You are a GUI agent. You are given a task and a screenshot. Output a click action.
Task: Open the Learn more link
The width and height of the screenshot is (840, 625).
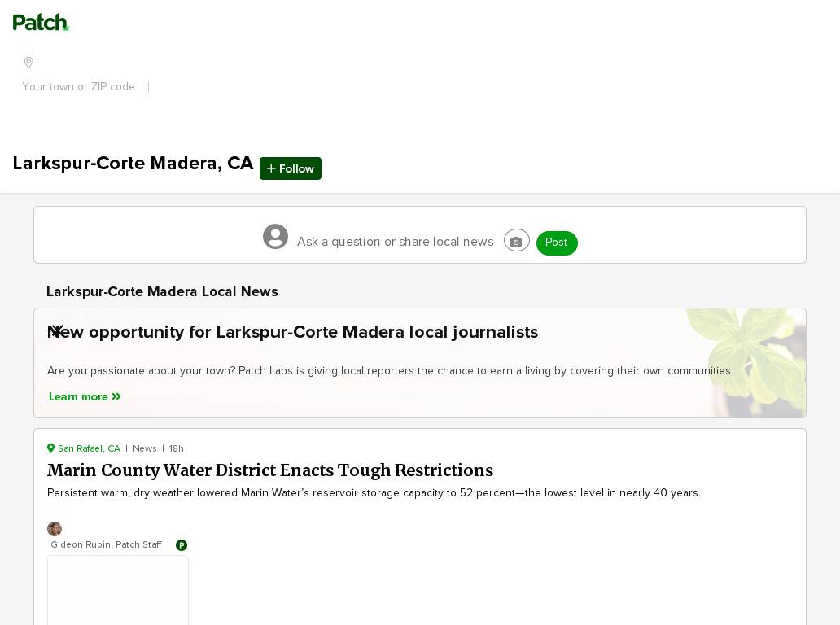point(85,397)
